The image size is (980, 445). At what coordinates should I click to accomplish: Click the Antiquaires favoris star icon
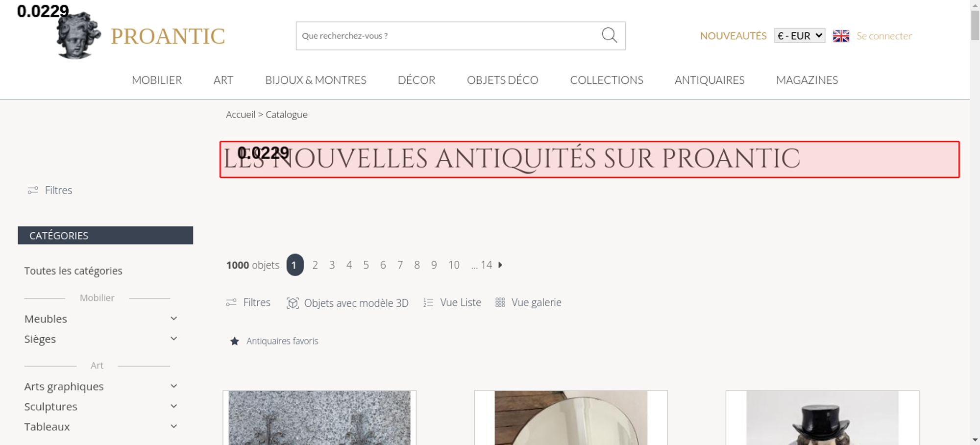(x=235, y=341)
